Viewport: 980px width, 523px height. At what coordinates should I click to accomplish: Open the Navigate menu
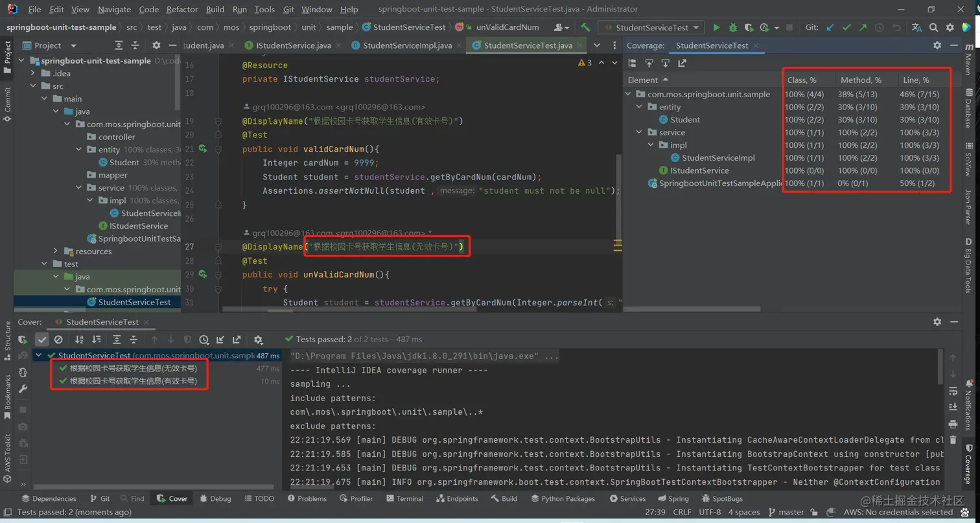pyautogui.click(x=114, y=10)
